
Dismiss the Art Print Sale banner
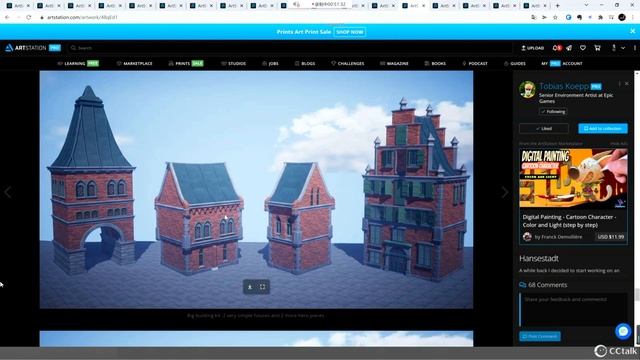[632, 31]
